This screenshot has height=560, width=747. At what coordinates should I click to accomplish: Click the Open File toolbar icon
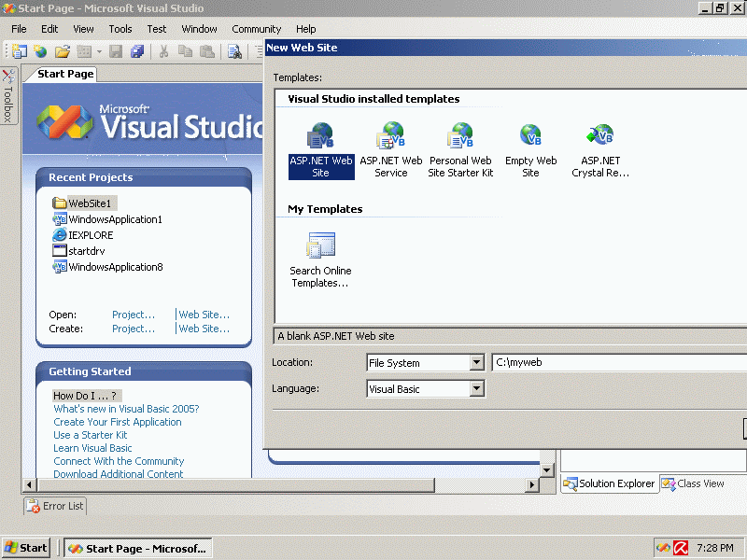click(x=63, y=51)
